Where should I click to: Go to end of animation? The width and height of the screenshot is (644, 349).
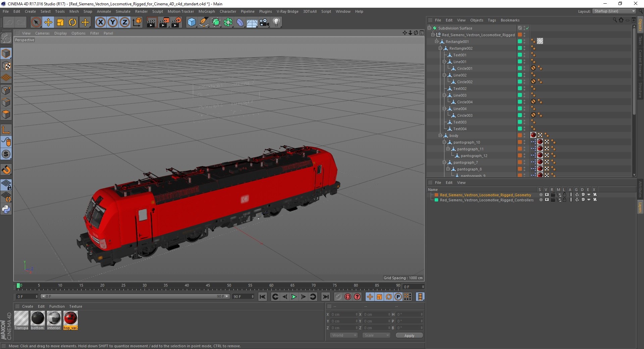(x=326, y=297)
